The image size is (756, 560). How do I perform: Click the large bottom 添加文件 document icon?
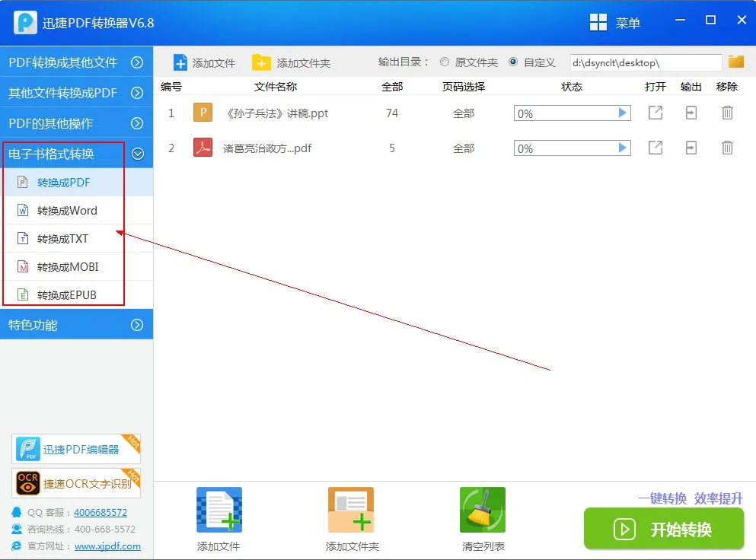[219, 510]
